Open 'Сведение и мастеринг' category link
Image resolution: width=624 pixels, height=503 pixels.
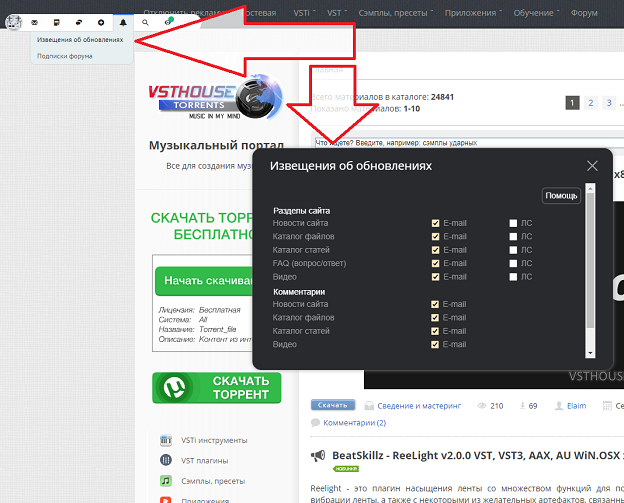[419, 406]
